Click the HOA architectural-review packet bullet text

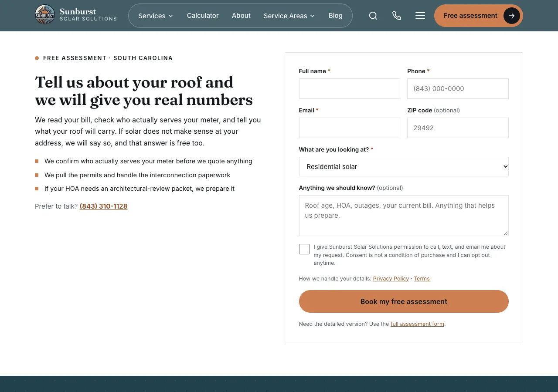click(x=139, y=189)
